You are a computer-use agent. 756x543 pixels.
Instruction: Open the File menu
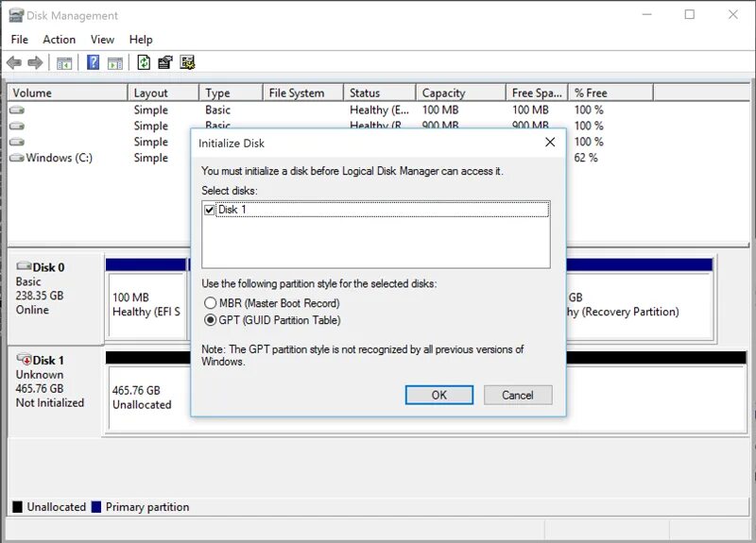tap(20, 40)
